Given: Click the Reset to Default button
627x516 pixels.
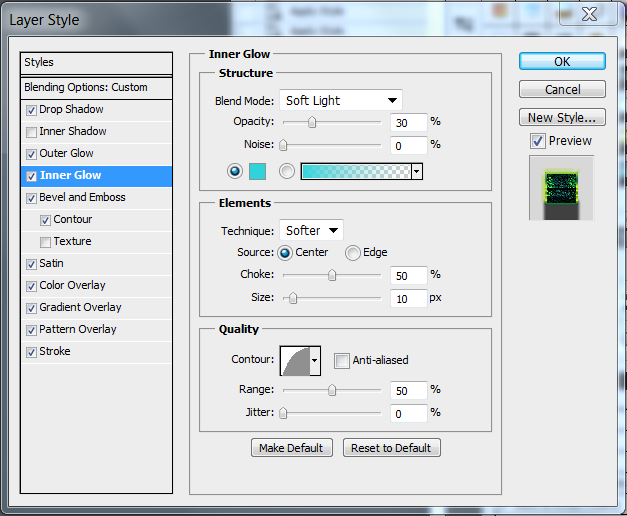Looking at the screenshot, I should tap(391, 448).
